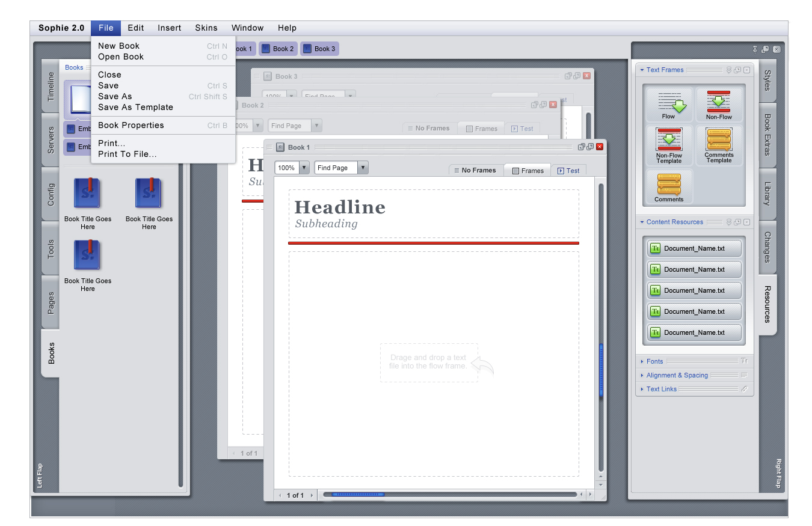Viewport: 812px width, 526px height.
Task: Click the Left Flap label
Action: 40,476
